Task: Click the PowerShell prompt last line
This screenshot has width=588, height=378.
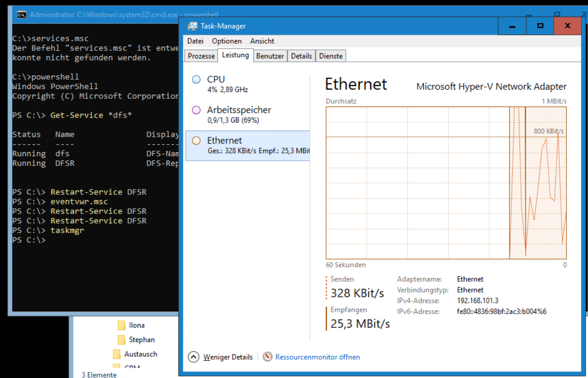Action: (x=29, y=240)
